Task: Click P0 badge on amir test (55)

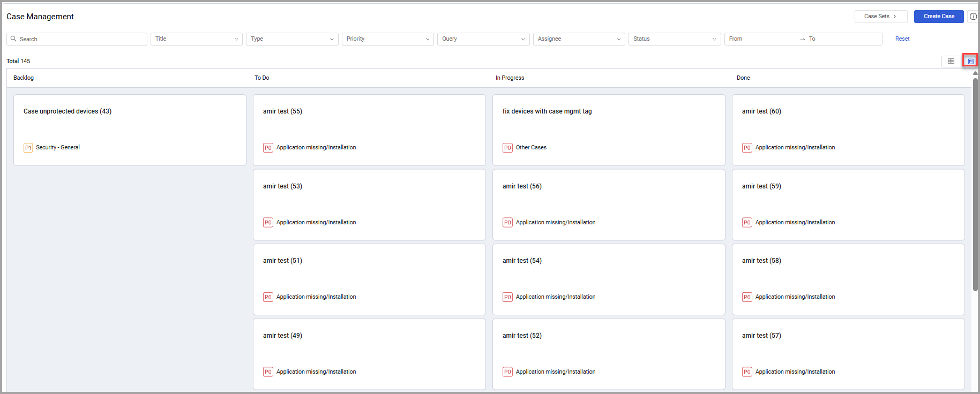Action: pos(268,148)
